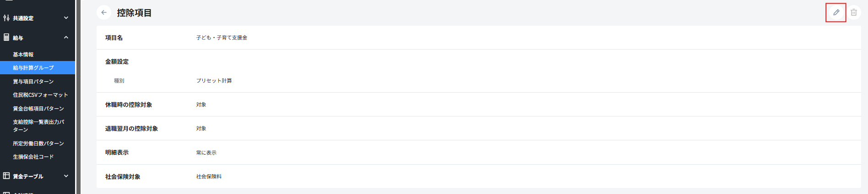Click the 賃金テーブル table icon

[6, 176]
